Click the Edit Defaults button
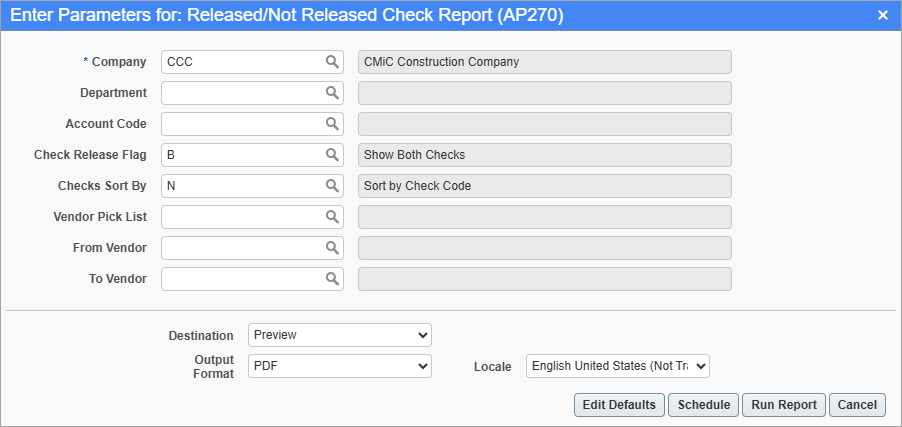 pyautogui.click(x=619, y=405)
